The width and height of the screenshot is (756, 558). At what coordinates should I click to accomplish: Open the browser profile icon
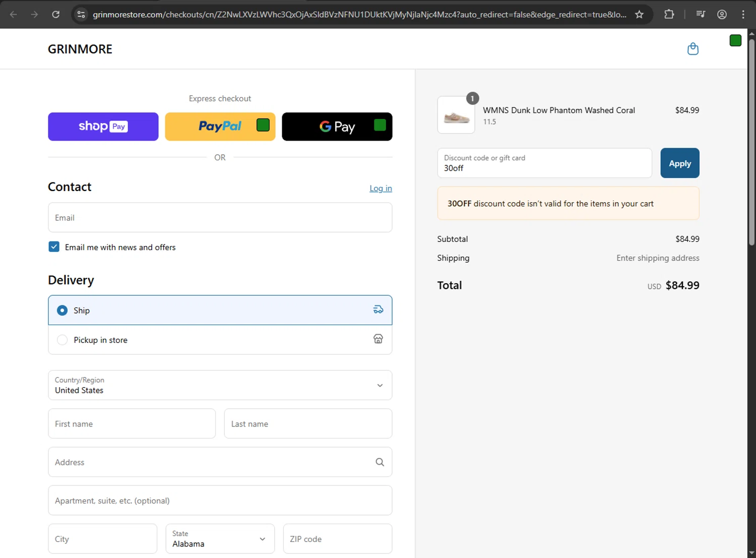722,14
